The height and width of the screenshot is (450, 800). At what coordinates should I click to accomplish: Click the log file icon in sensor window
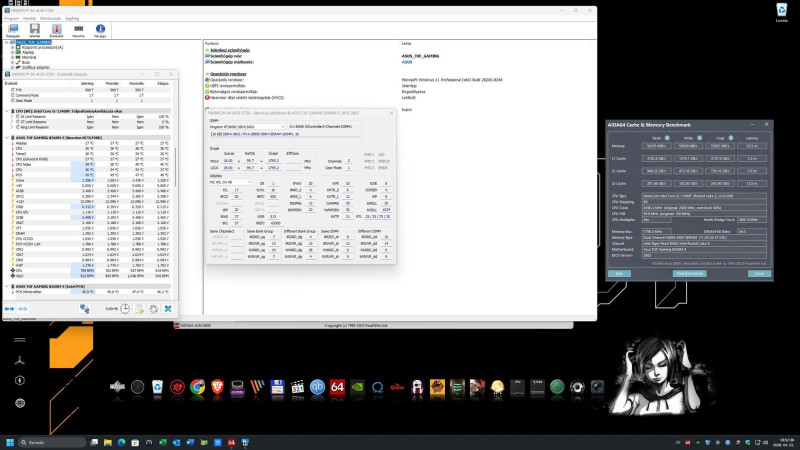point(139,309)
